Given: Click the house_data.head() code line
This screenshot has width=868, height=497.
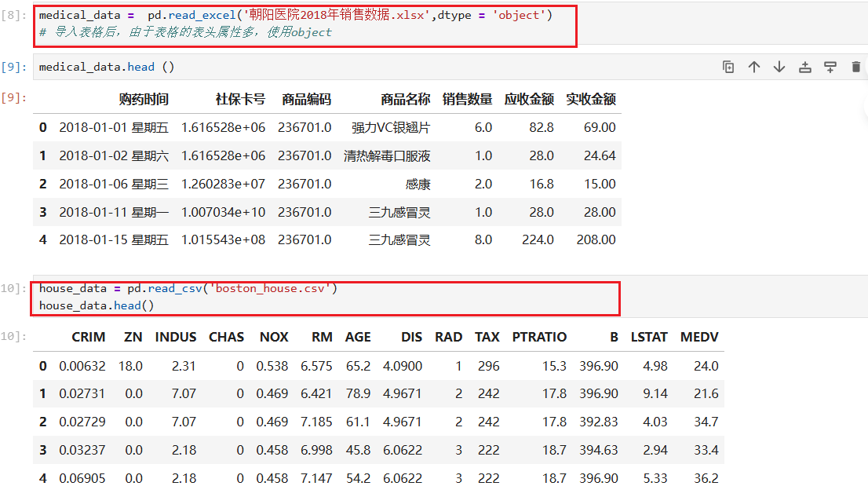Looking at the screenshot, I should pyautogui.click(x=97, y=305).
